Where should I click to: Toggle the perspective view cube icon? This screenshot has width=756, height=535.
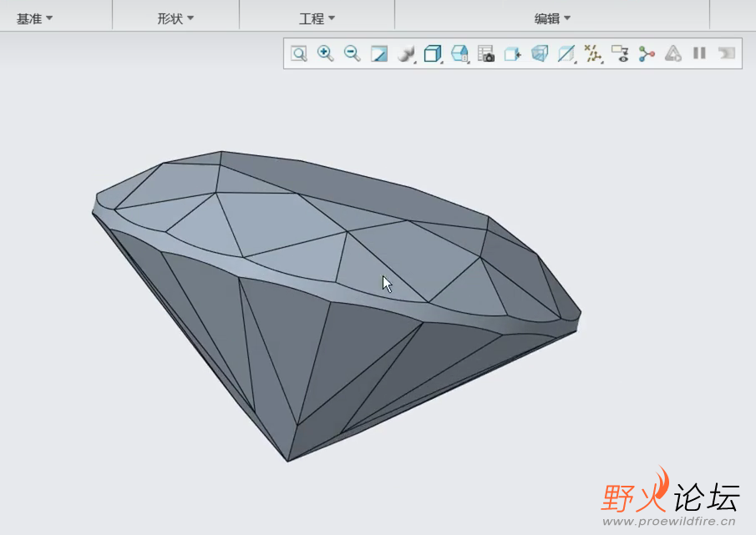pos(540,53)
